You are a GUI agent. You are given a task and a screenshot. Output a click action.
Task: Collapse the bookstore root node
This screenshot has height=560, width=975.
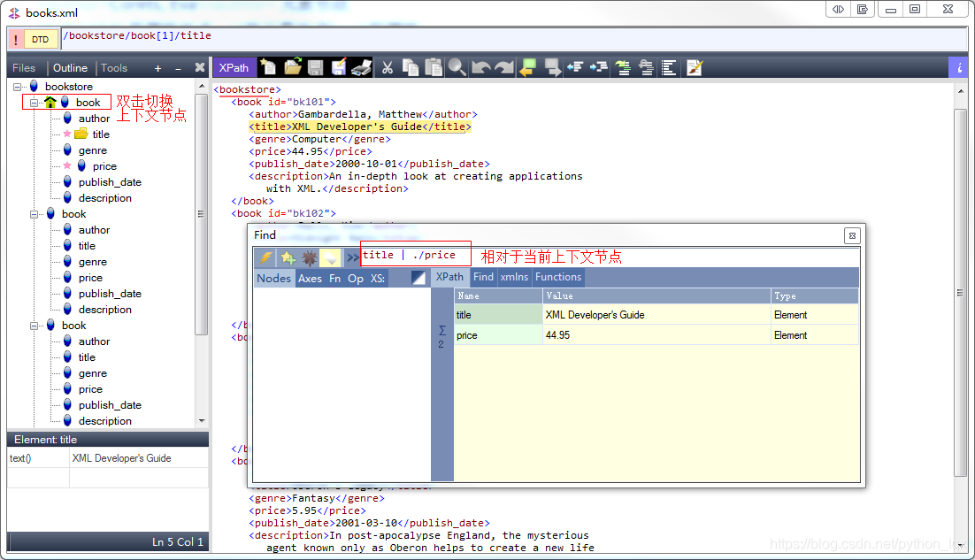click(18, 87)
